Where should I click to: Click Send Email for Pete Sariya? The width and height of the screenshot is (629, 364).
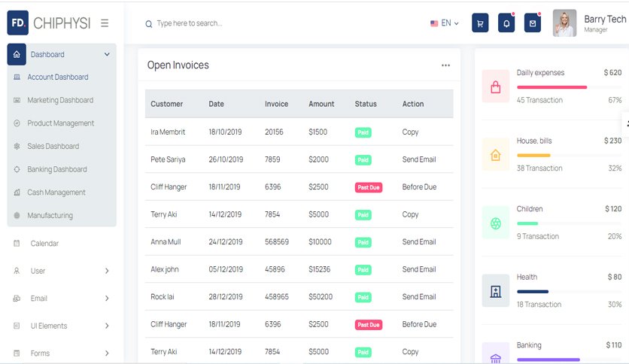(x=419, y=159)
